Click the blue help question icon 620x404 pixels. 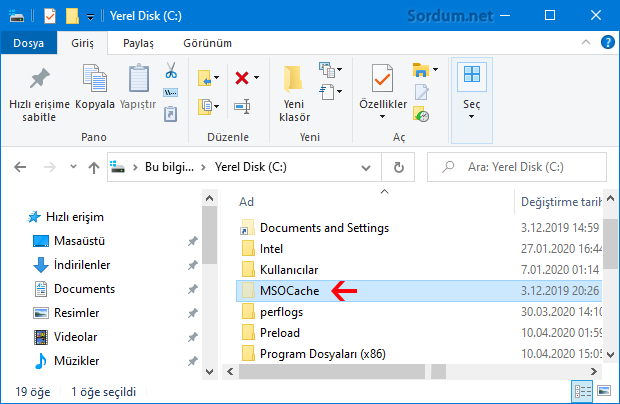[x=607, y=42]
